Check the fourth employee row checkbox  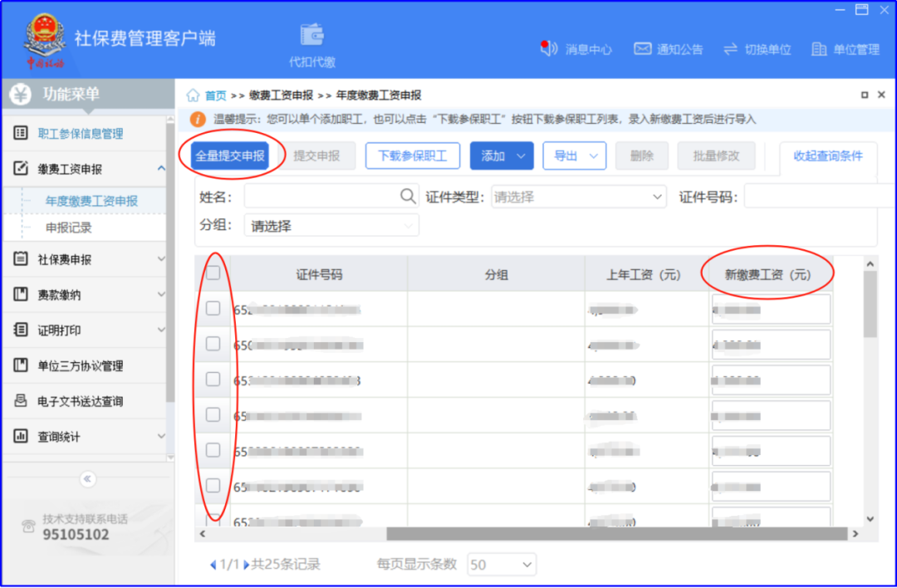(x=213, y=414)
